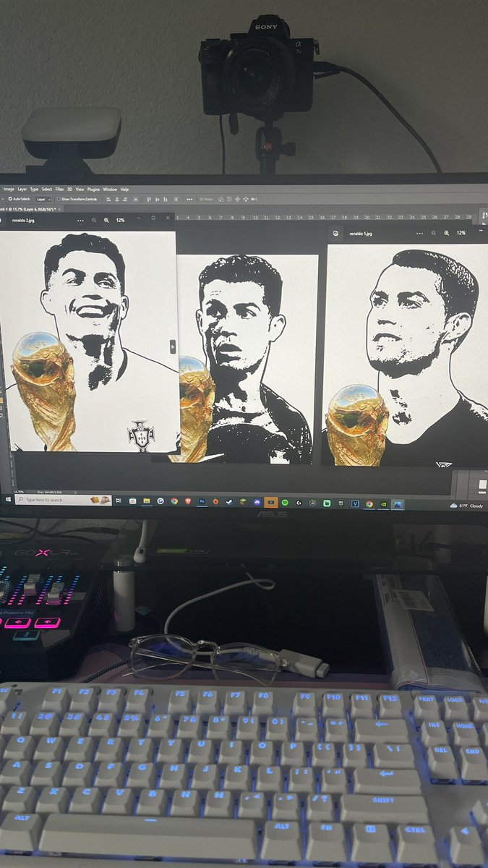Image resolution: width=488 pixels, height=868 pixels.
Task: Click the Type here to search box
Action: 64,501
